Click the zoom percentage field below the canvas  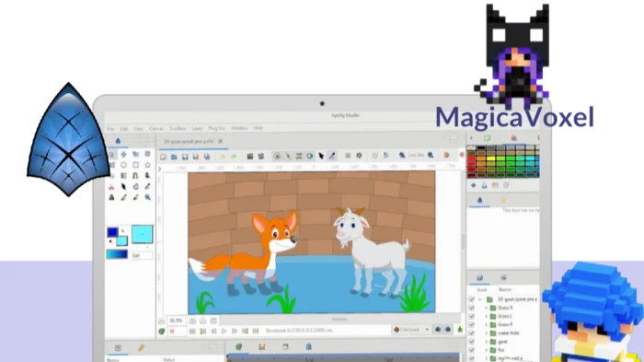tap(177, 321)
